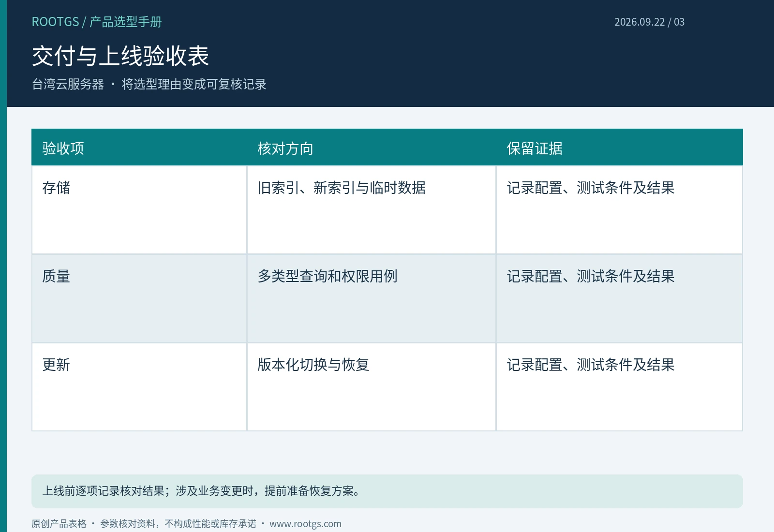Screen dimensions: 774x532
Task: Click the note 上线前逐项记录核对结果
Action: [x=387, y=491]
